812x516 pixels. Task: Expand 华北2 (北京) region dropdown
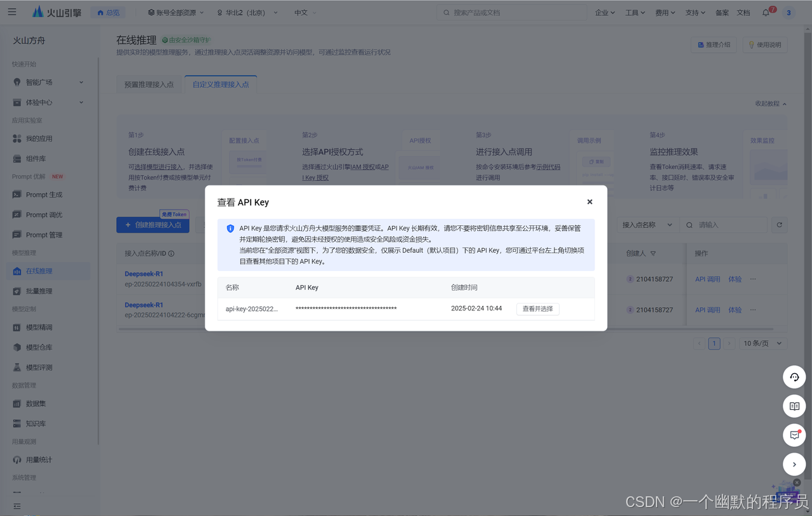[247, 13]
